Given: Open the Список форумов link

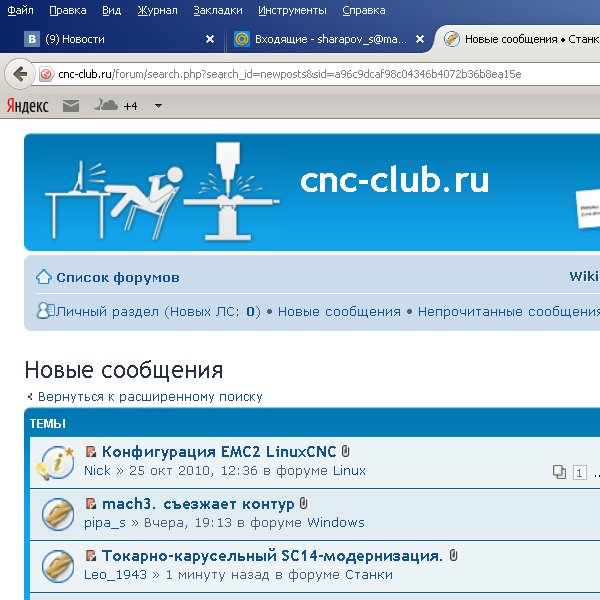Looking at the screenshot, I should click(x=118, y=277).
